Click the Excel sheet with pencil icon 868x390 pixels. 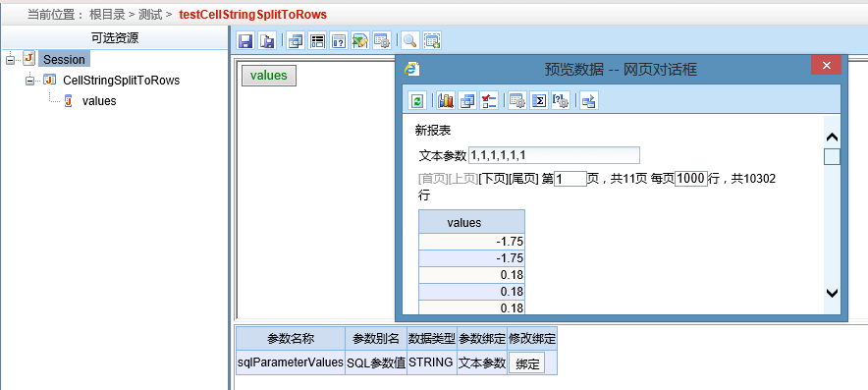click(359, 41)
